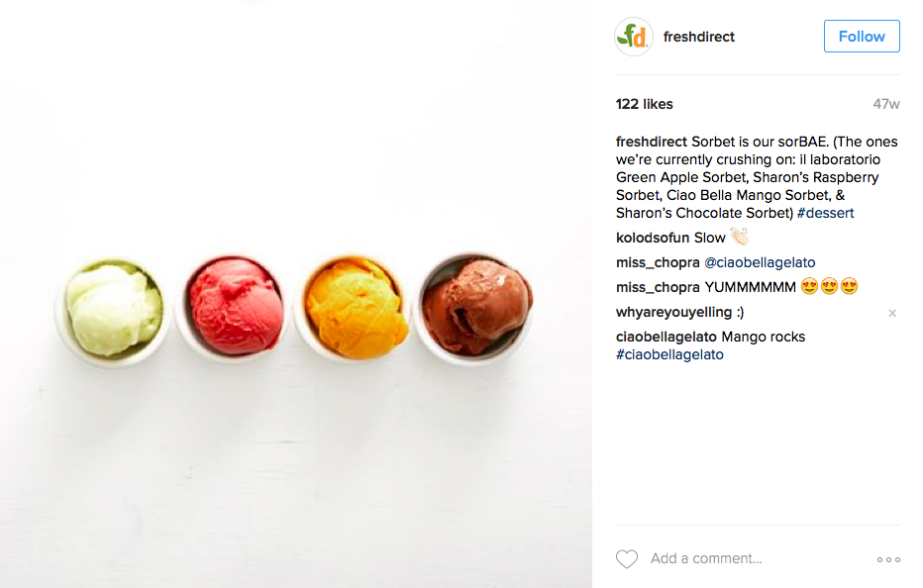Click the orange mango sorbet bowl

pyautogui.click(x=354, y=309)
